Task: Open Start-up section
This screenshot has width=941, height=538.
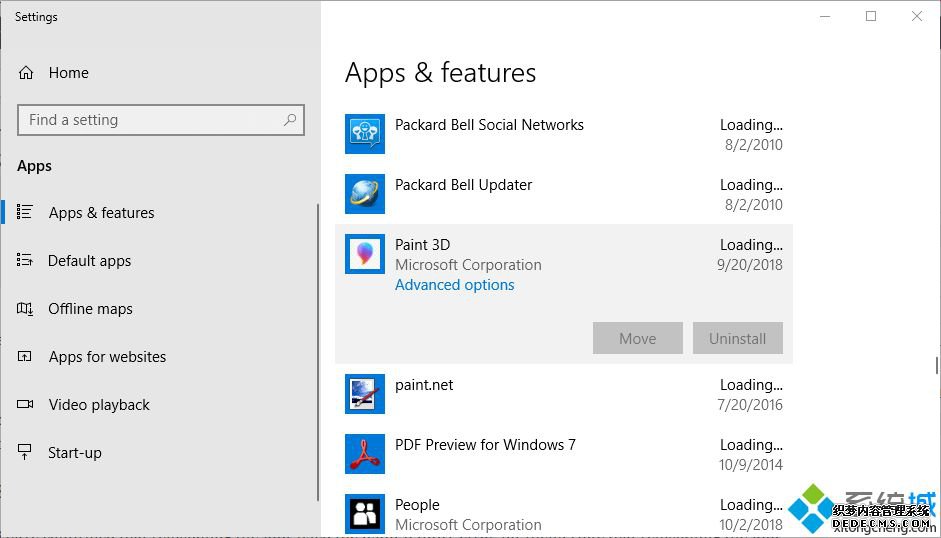Action: [x=74, y=453]
